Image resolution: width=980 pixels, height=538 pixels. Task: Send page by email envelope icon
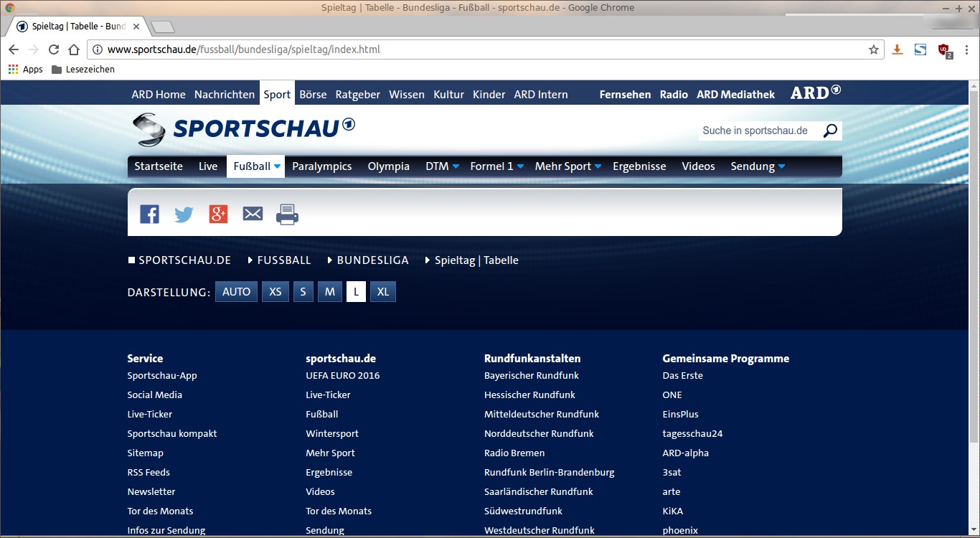253,214
